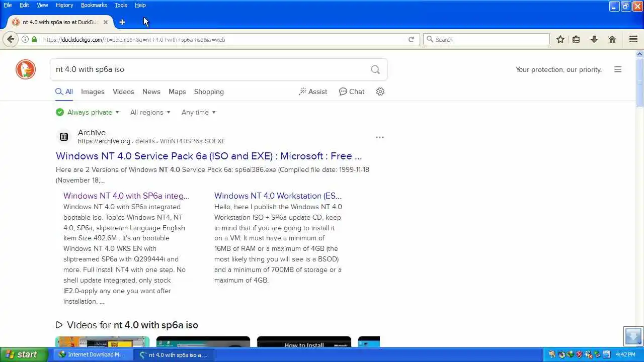
Task: Show bookmarks list toolbar icon
Action: [x=577, y=39]
